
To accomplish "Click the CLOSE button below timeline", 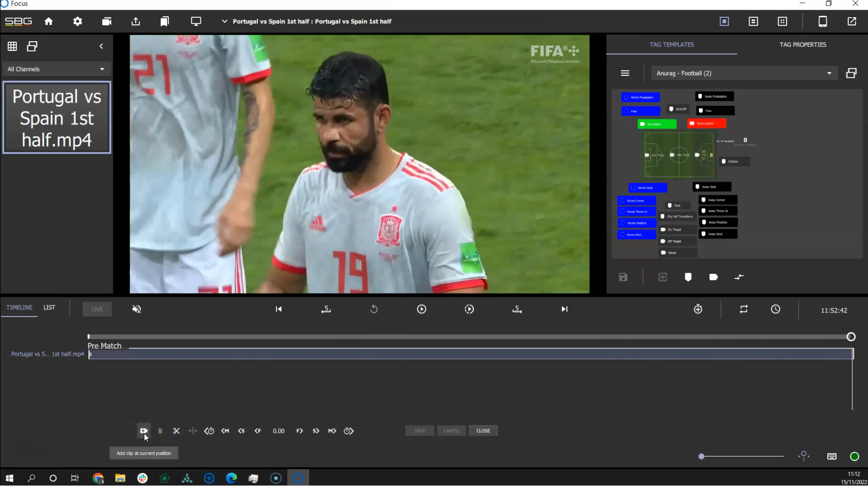I will tap(483, 431).
